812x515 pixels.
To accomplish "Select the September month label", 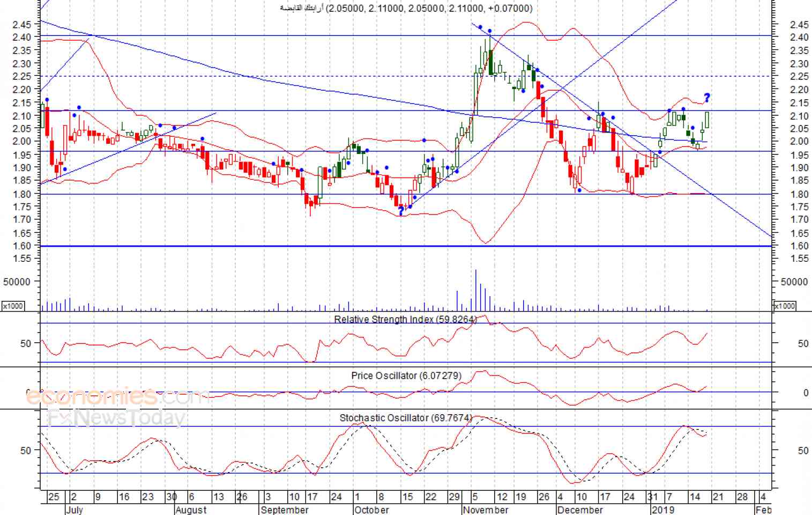I will (x=285, y=510).
